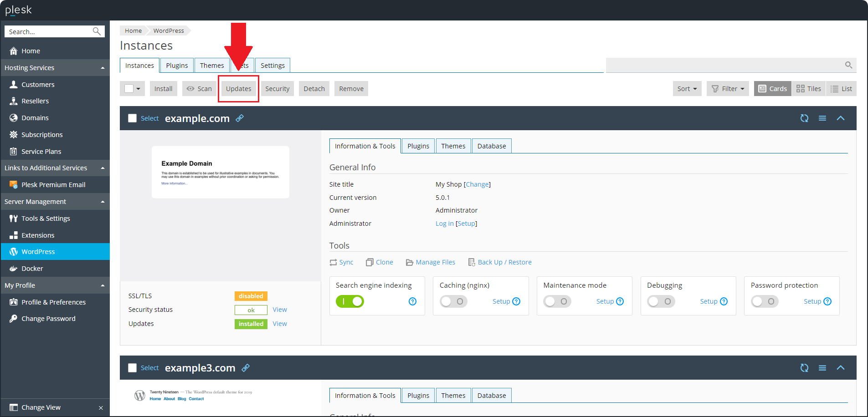Click the example.com site preview thumbnail
This screenshot has height=417, width=868.
[x=220, y=172]
